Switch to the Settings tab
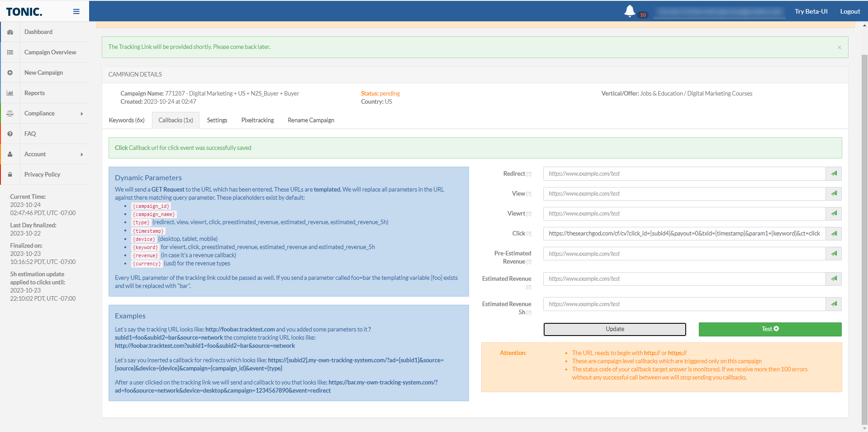Screen dimensions: 868x432 click(x=217, y=120)
